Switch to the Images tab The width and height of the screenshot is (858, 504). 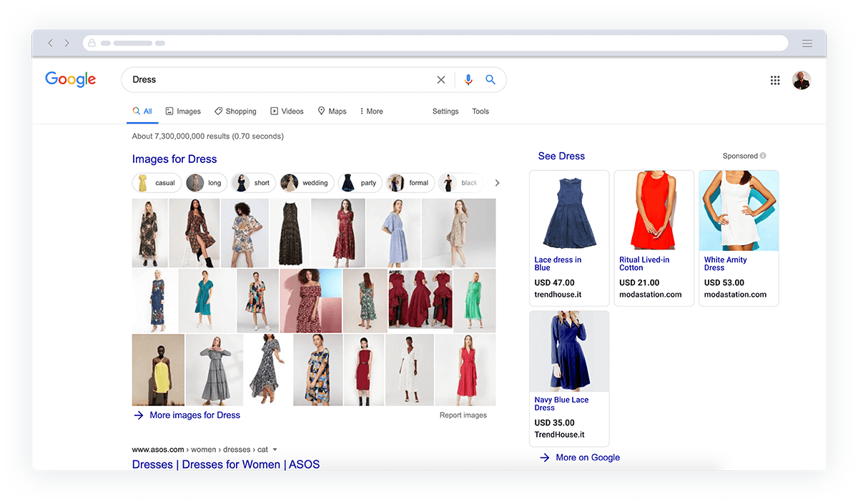[183, 112]
